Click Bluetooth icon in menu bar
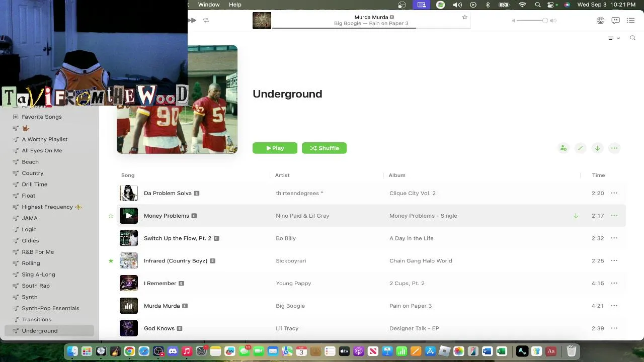Viewport: 644px width, 362px height. pyautogui.click(x=488, y=5)
